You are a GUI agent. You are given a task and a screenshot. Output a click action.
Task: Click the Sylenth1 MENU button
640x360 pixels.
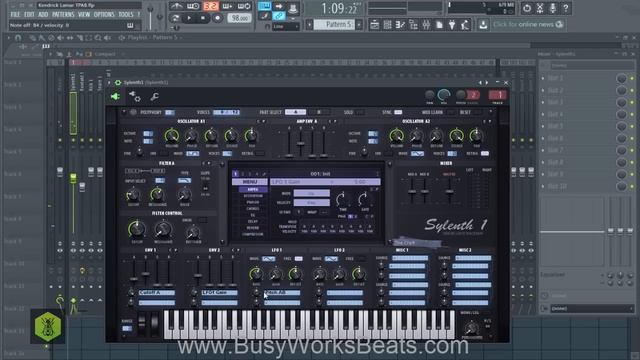click(x=250, y=182)
